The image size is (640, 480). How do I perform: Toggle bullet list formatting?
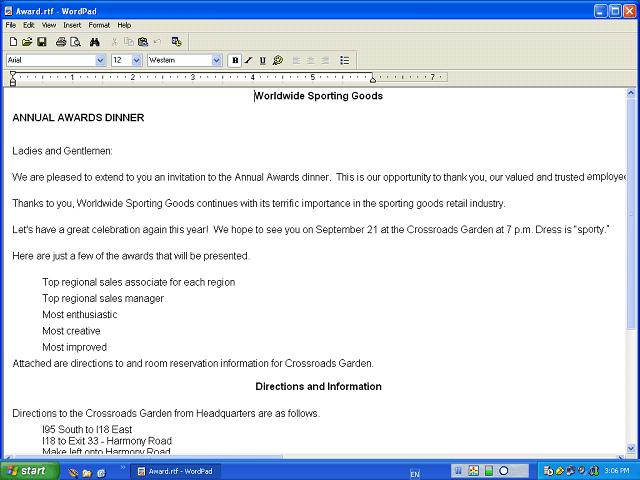point(344,60)
